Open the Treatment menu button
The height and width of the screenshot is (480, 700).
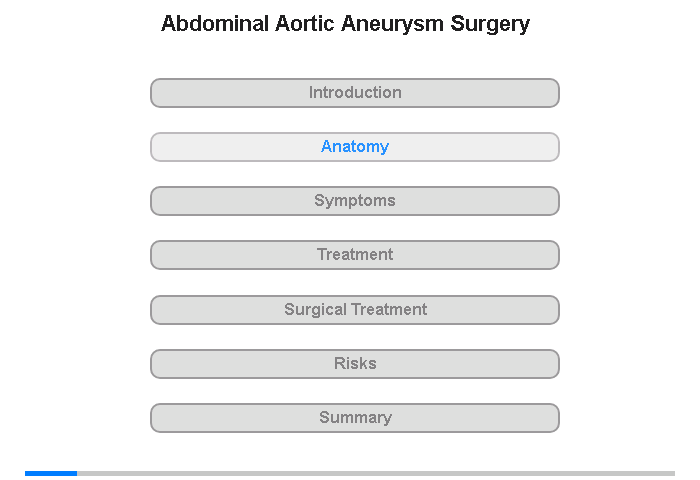pyautogui.click(x=355, y=255)
